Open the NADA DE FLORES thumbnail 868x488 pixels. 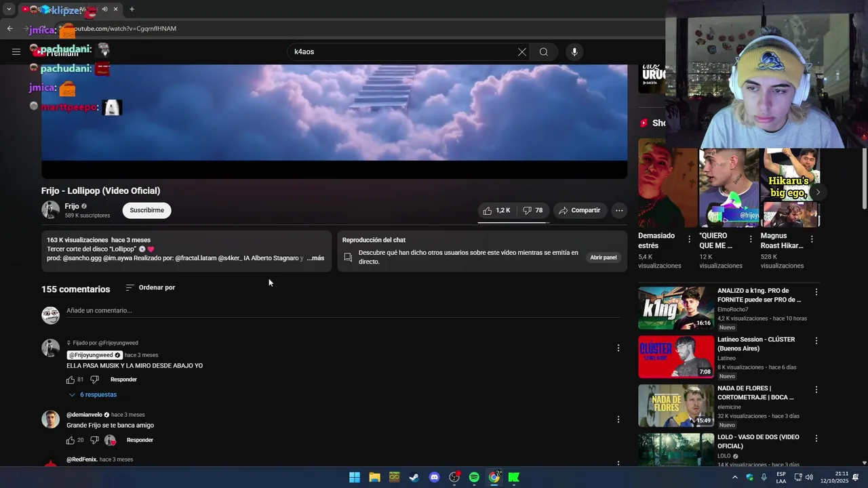point(676,405)
